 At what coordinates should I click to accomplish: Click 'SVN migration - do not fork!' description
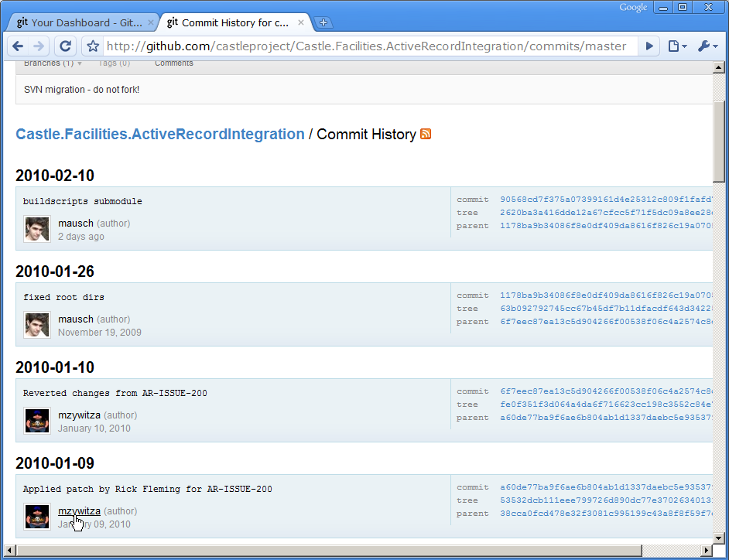[81, 89]
